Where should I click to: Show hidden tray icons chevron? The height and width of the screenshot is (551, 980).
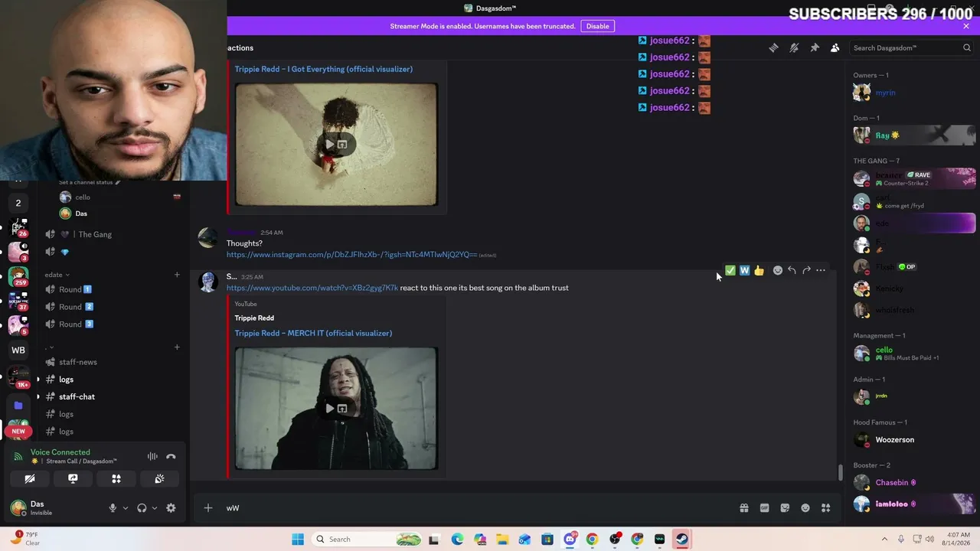[x=884, y=540]
